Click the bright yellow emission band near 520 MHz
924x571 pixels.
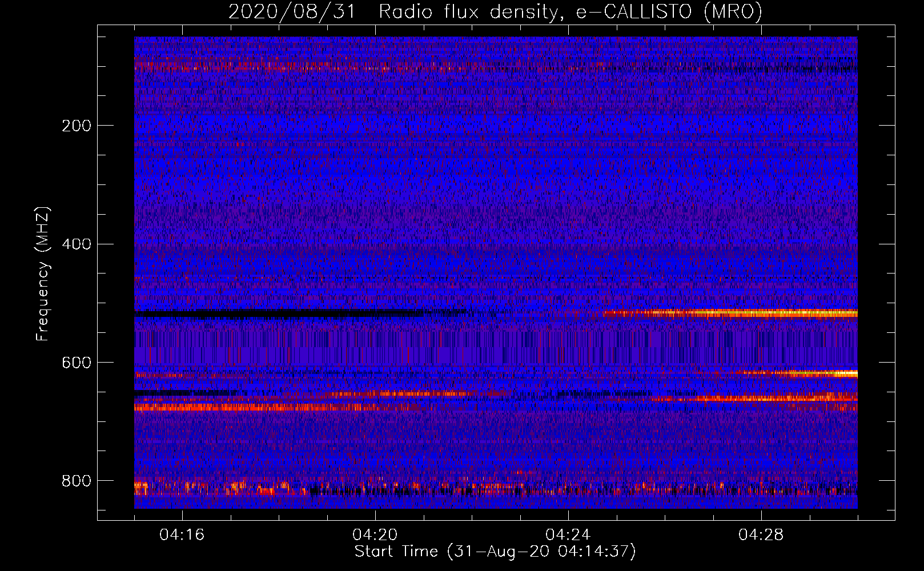[731, 313]
